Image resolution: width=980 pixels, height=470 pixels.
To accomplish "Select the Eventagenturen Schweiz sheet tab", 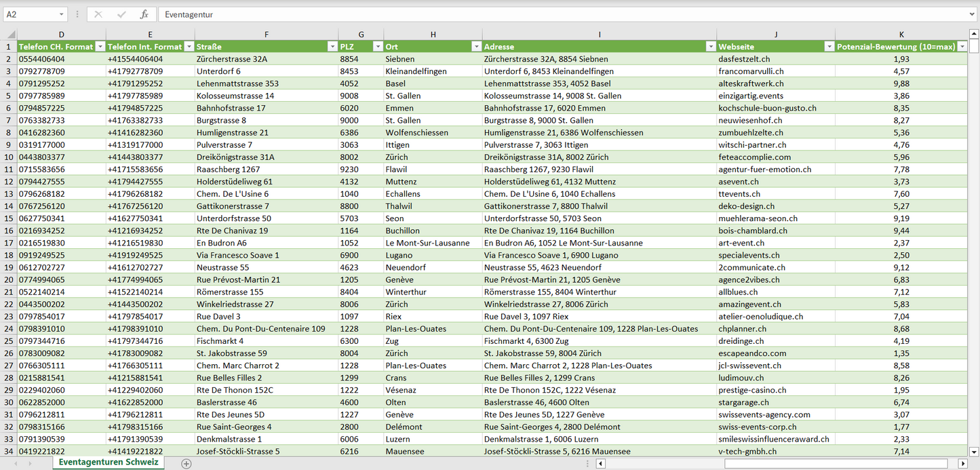I will click(x=109, y=463).
